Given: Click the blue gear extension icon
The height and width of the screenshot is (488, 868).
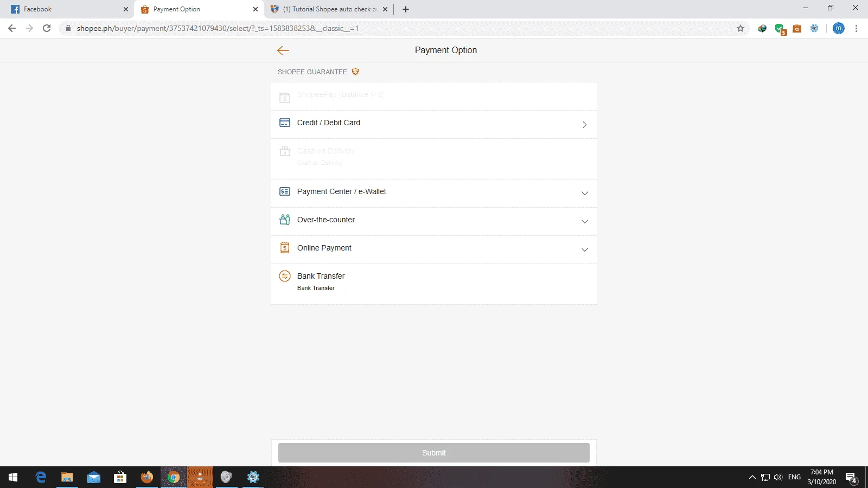Looking at the screenshot, I should tap(814, 28).
